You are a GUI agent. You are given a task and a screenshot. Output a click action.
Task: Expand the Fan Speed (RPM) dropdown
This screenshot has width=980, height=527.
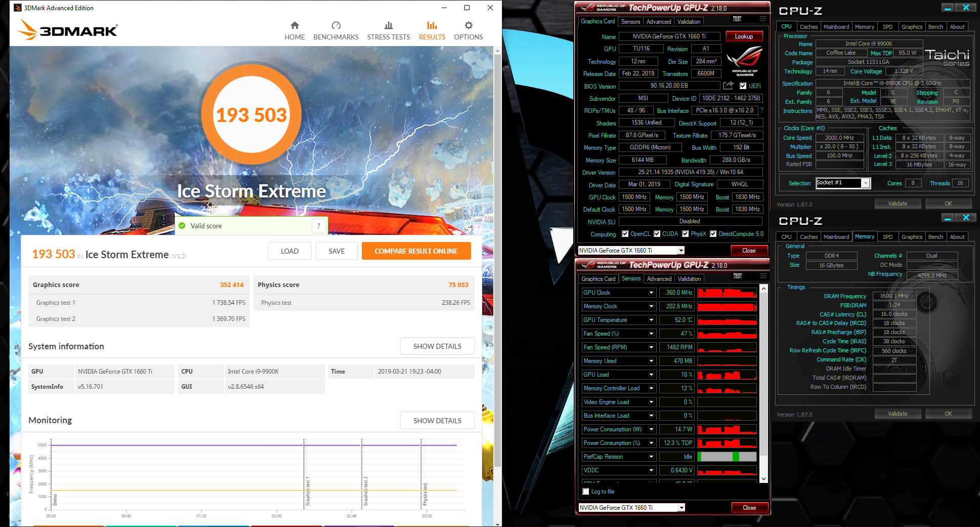[x=651, y=347]
